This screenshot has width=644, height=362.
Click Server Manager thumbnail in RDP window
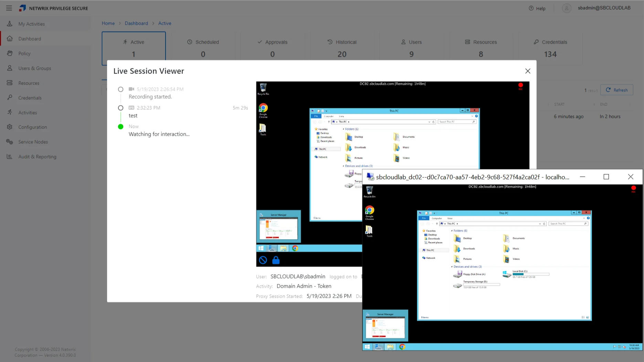[385, 326]
